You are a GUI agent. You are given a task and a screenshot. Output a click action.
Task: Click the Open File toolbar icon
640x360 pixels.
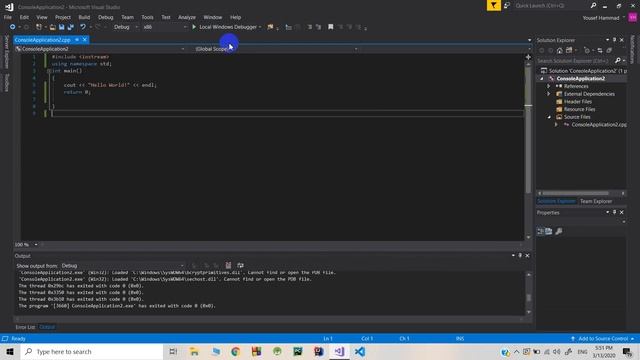[53, 27]
